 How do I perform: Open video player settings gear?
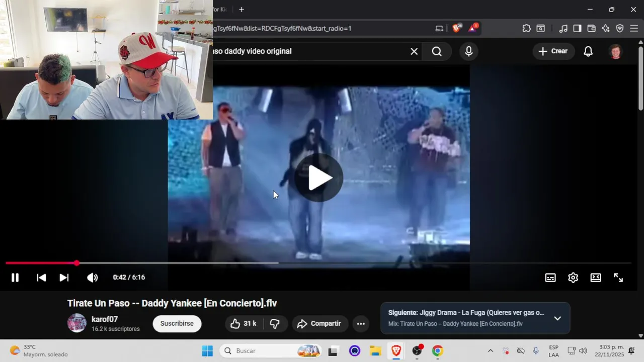coord(573,278)
